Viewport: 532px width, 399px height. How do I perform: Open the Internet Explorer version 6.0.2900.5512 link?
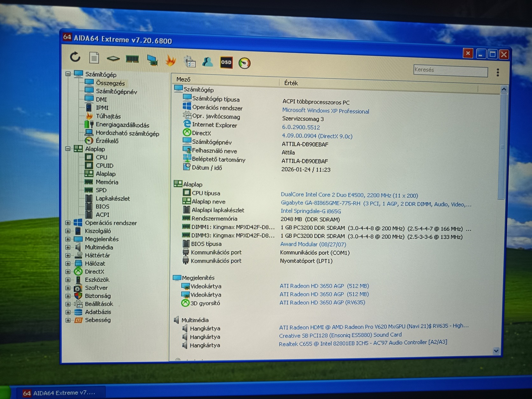click(x=301, y=127)
